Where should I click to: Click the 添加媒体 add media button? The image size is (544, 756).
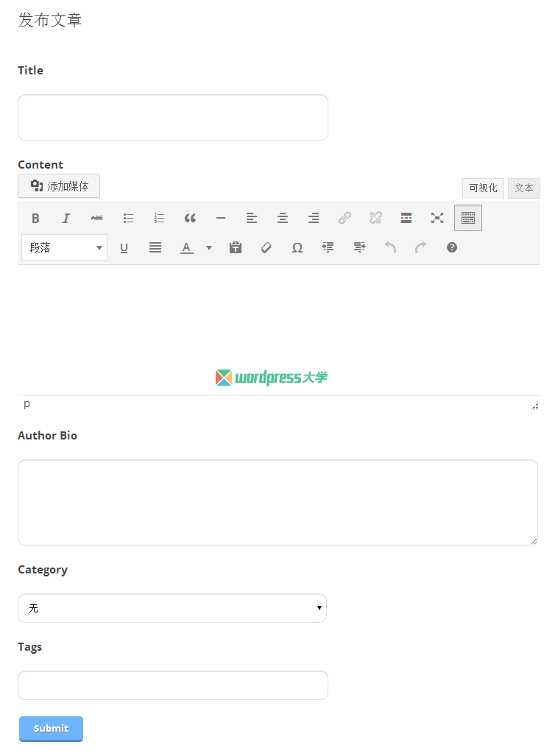pyautogui.click(x=59, y=186)
